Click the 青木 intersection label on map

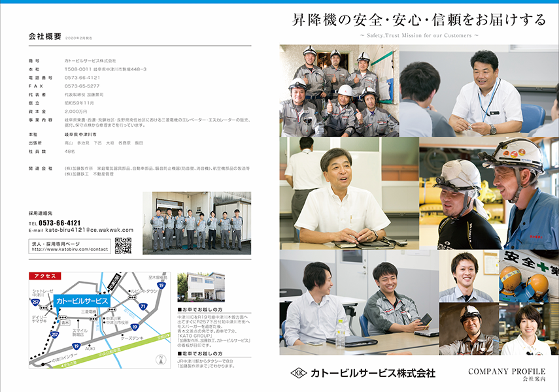click(x=65, y=323)
